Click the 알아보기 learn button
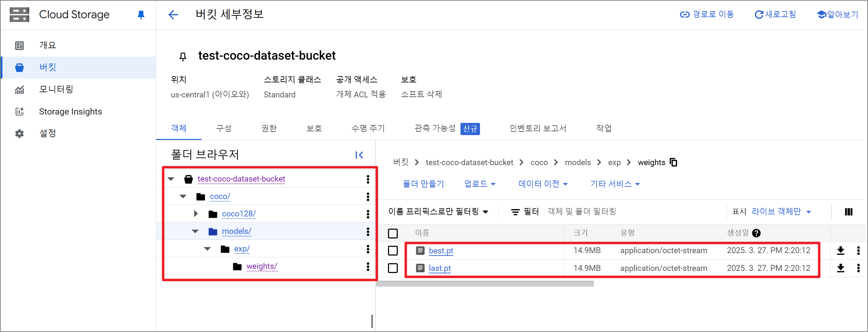The image size is (868, 332). click(x=837, y=15)
